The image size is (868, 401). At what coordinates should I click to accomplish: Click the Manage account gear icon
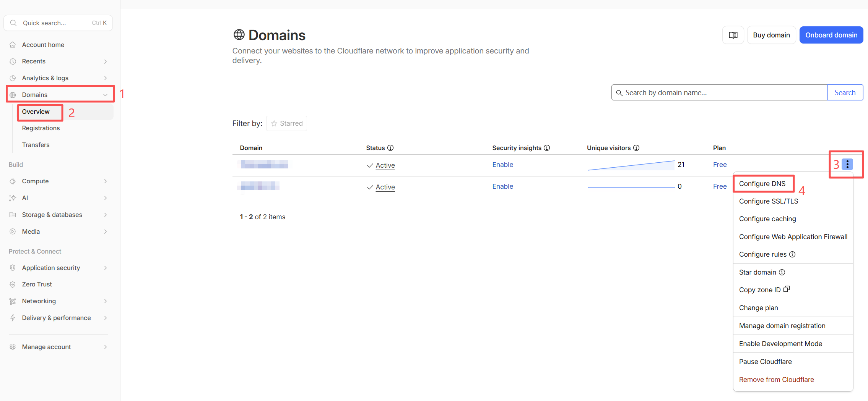pyautogui.click(x=13, y=347)
